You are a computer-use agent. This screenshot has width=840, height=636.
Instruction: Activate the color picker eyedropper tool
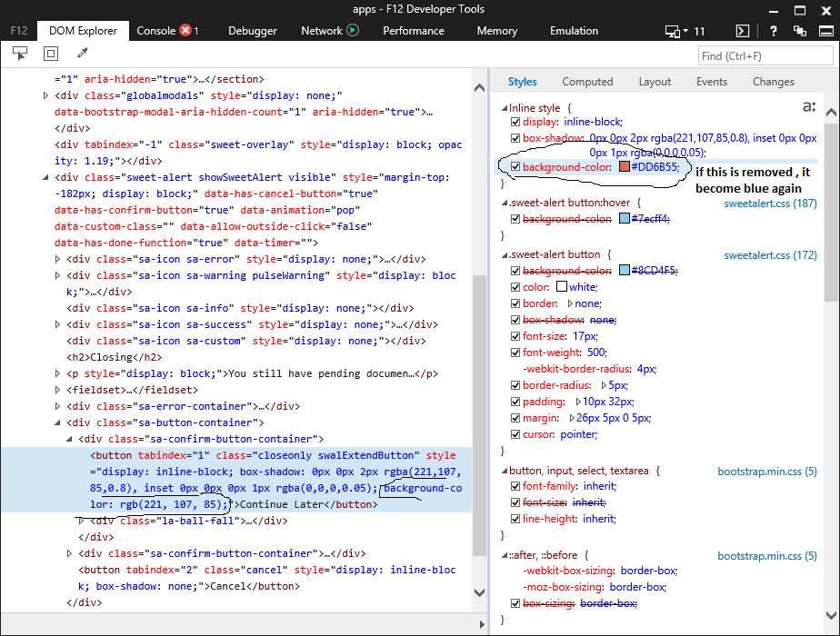click(82, 54)
